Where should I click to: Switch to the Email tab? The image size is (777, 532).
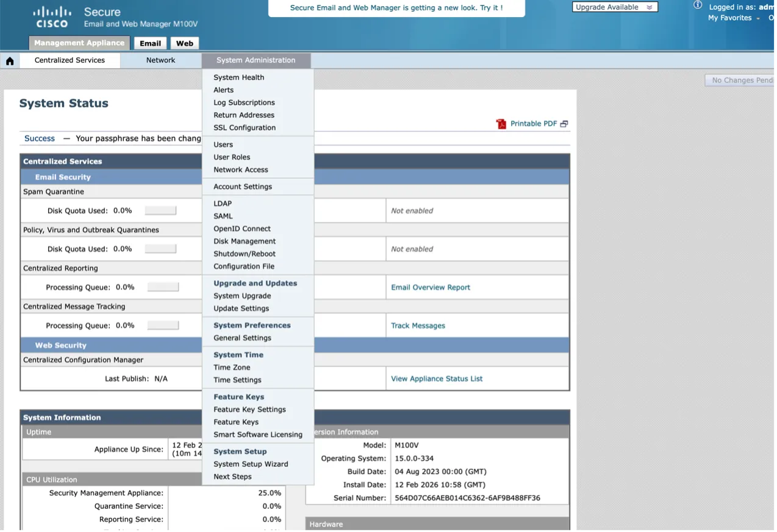tap(150, 43)
